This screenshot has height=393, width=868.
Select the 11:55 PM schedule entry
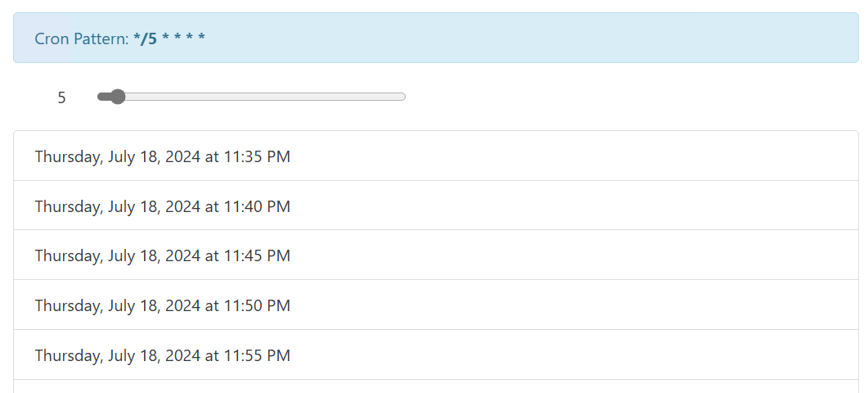tap(435, 355)
